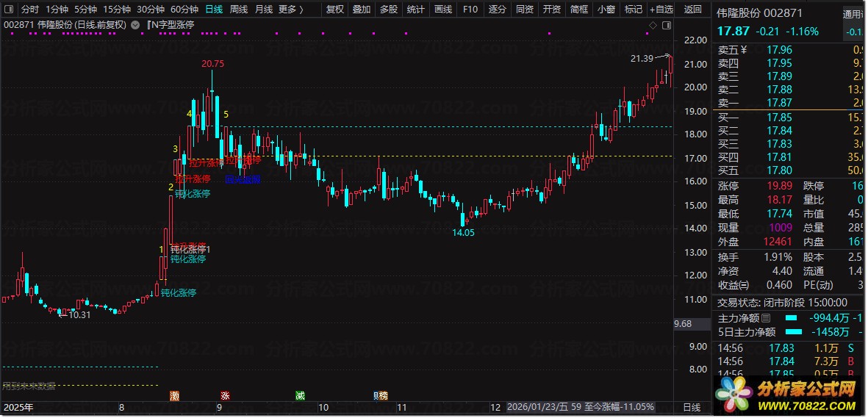Viewport: 868px width, 418px height.
Task: Click the 买一 17.85 order row
Action: (789, 118)
